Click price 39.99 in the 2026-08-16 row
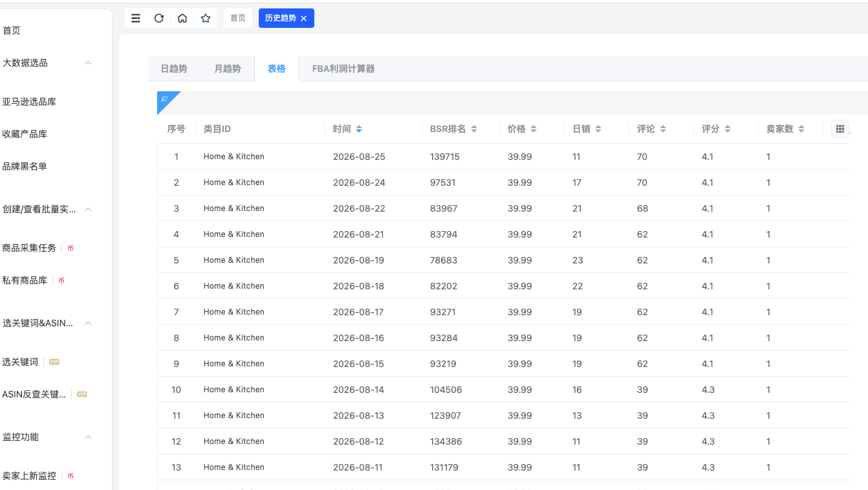The width and height of the screenshot is (868, 490). [520, 338]
